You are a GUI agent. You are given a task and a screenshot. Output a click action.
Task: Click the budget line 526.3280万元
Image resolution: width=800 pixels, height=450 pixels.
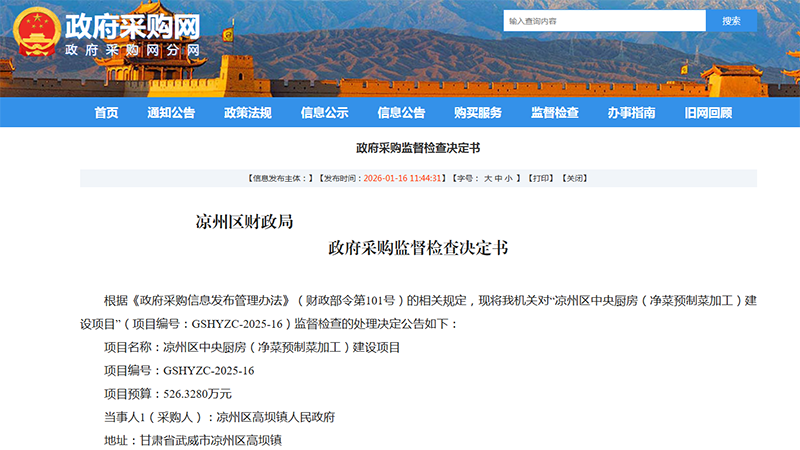pyautogui.click(x=168, y=394)
